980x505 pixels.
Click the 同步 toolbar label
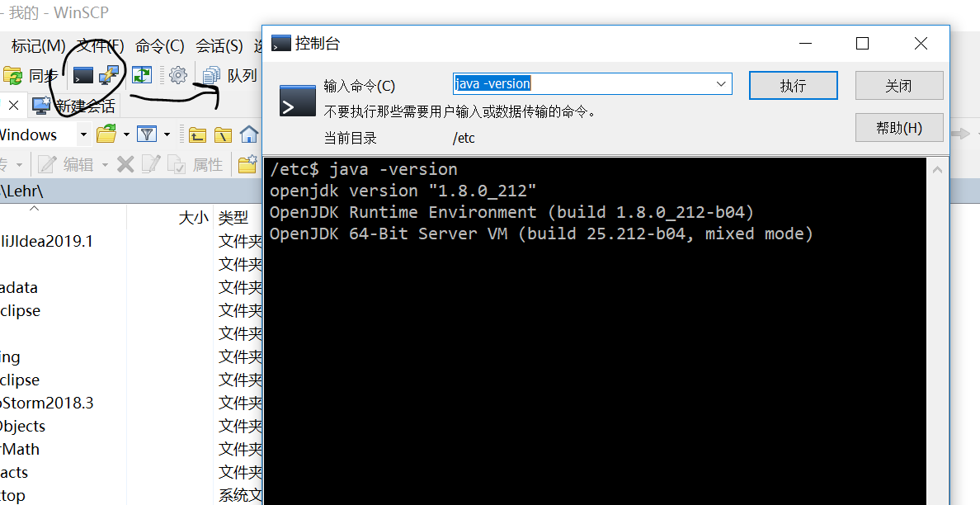tap(43, 76)
